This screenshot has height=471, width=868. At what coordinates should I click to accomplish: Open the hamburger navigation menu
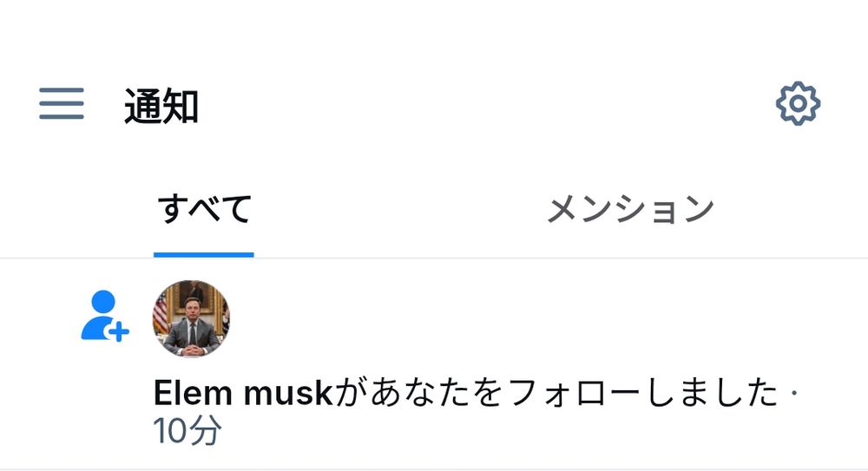coord(62,103)
